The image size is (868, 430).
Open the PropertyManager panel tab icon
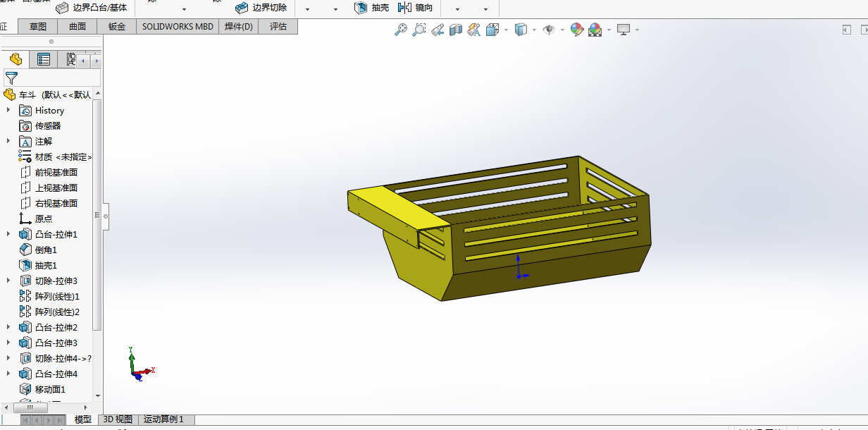click(44, 60)
